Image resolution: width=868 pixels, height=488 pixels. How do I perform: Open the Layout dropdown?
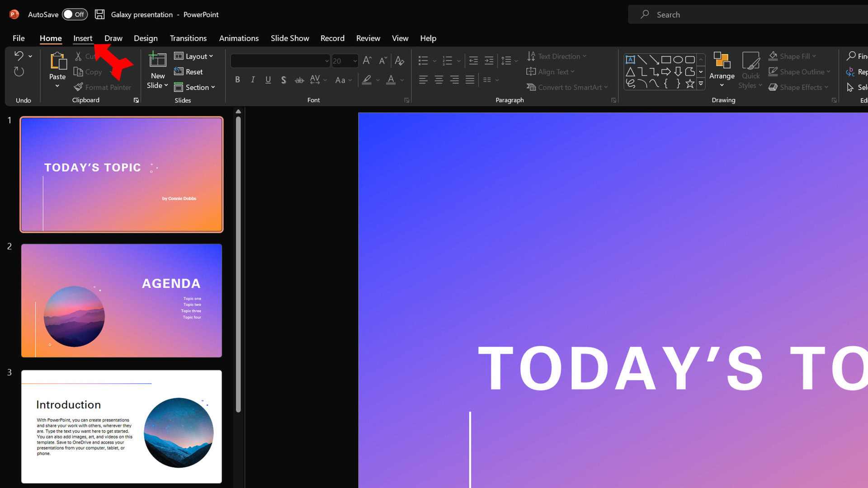click(194, 56)
